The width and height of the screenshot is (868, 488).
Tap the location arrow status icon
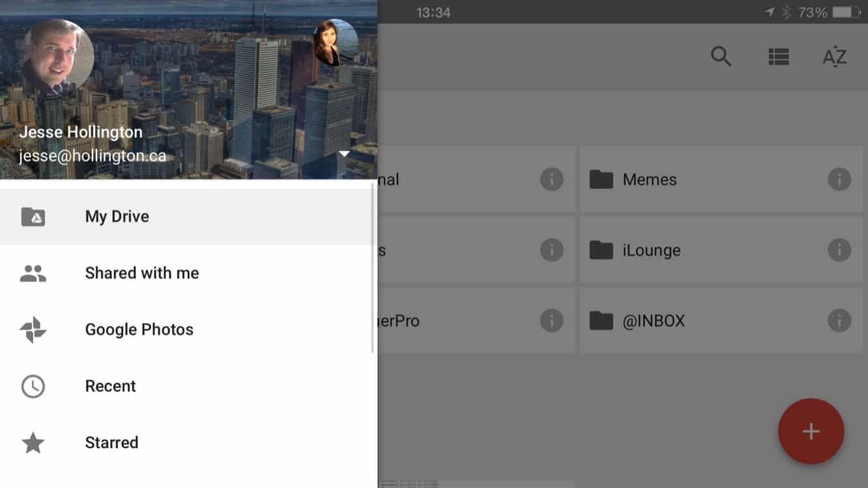click(770, 12)
